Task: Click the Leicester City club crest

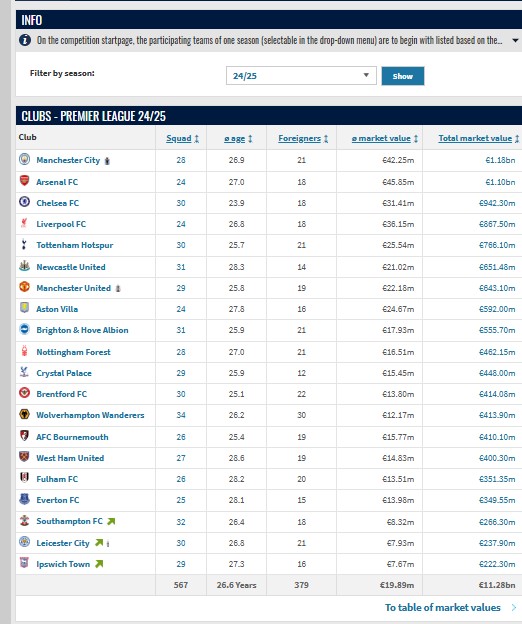Action: point(25,542)
